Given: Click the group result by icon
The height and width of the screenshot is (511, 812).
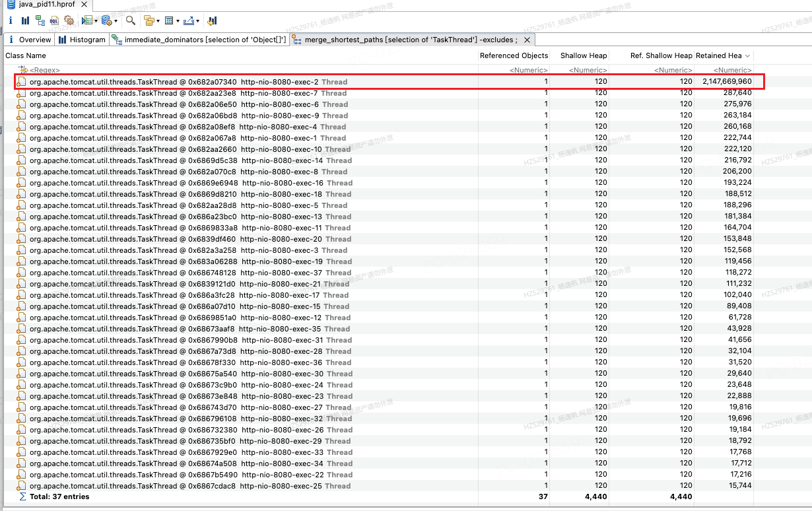Looking at the screenshot, I should coord(149,20).
